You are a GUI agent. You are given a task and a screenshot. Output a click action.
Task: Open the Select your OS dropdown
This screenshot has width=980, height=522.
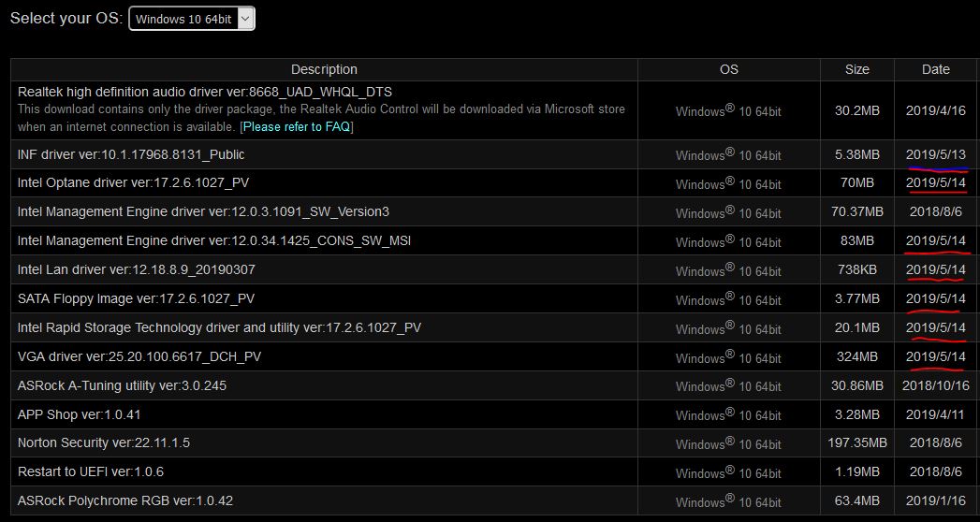[x=192, y=19]
